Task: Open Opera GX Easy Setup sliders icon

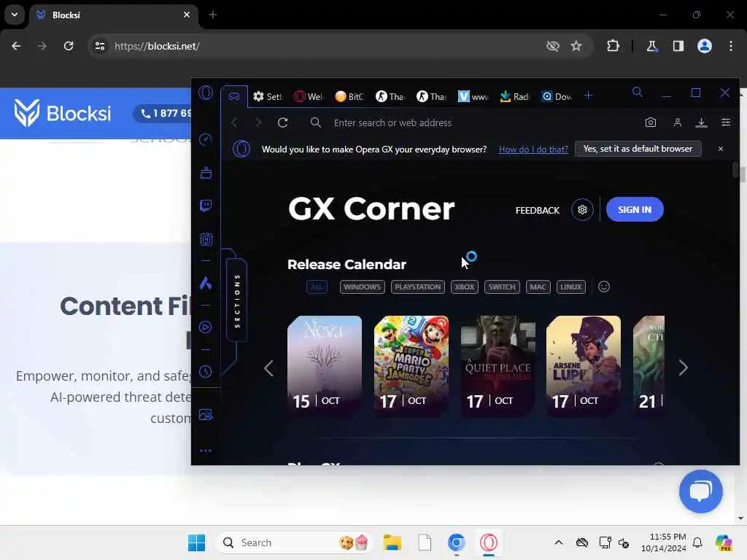Action: (x=726, y=122)
